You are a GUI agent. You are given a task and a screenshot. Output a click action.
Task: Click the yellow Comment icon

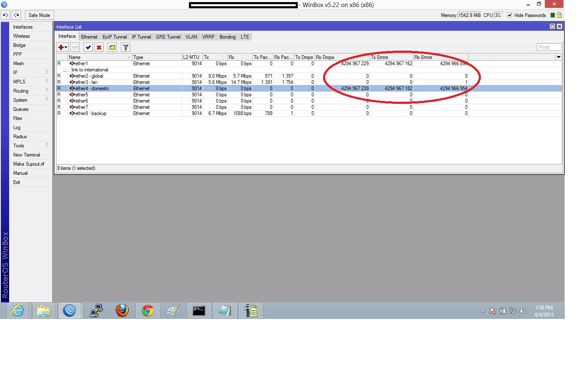(112, 47)
